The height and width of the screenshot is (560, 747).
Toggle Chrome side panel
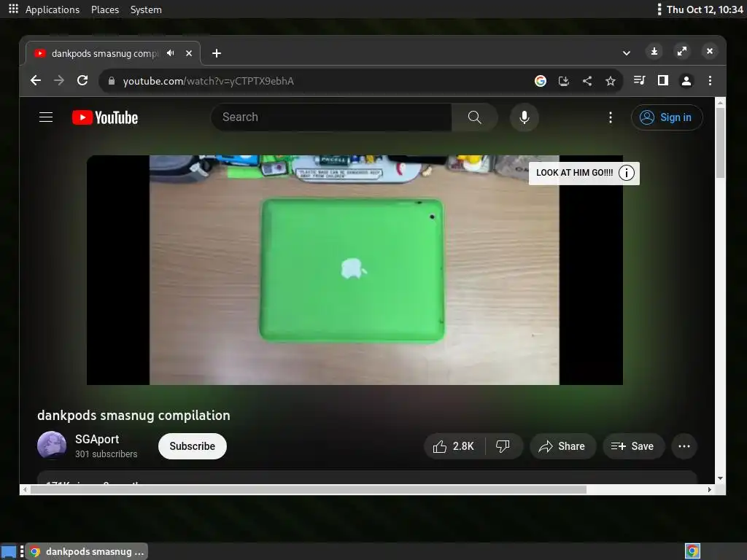tap(662, 80)
